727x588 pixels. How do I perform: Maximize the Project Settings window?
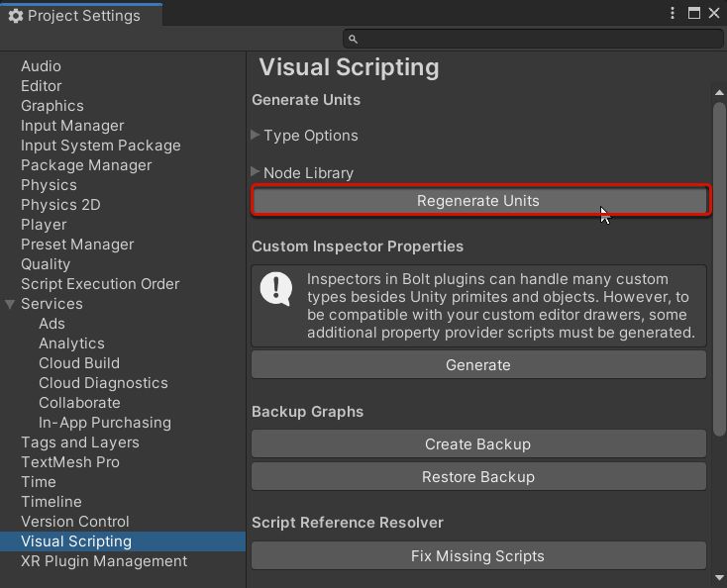point(693,13)
